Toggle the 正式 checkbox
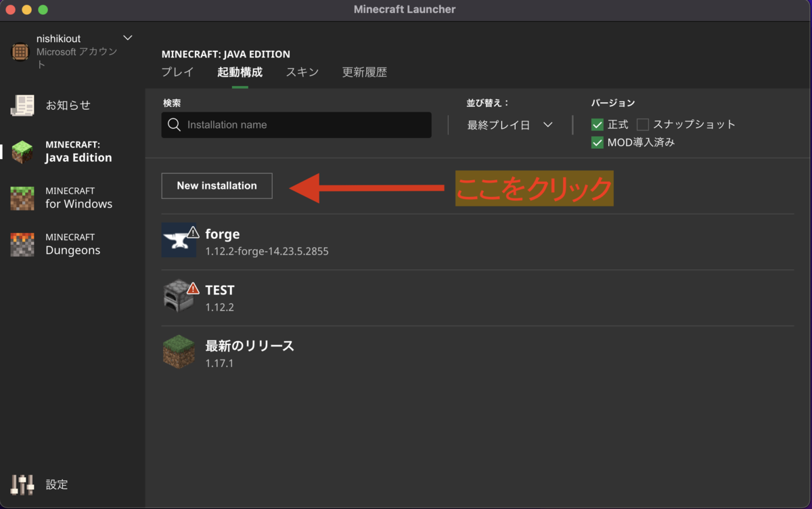This screenshot has height=509, width=812. pos(597,125)
